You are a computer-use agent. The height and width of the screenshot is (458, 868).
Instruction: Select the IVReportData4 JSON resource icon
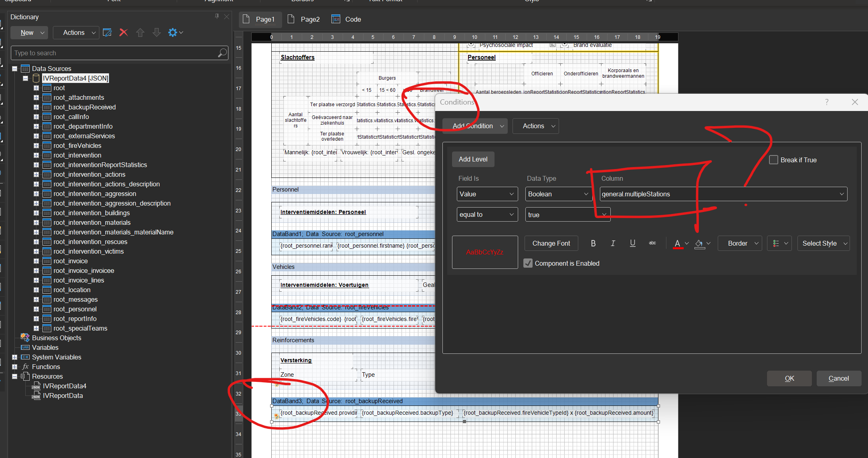[x=36, y=386]
